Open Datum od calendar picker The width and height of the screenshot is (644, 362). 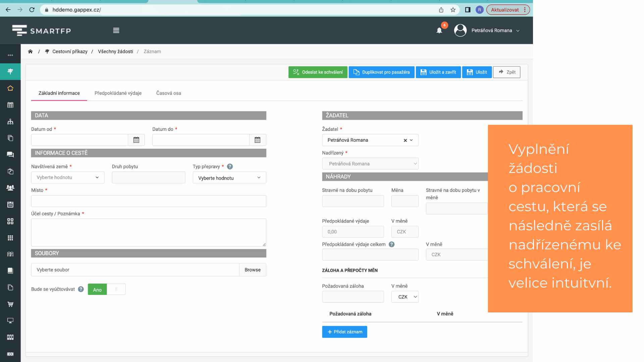[x=136, y=140]
